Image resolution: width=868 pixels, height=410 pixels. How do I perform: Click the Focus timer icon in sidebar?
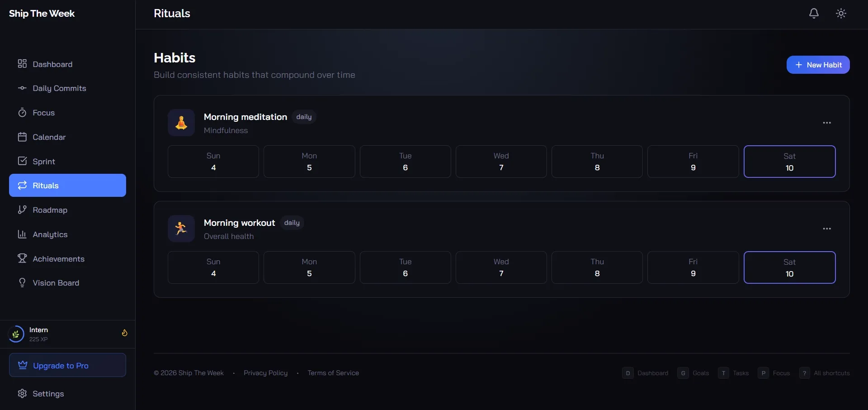(x=22, y=113)
